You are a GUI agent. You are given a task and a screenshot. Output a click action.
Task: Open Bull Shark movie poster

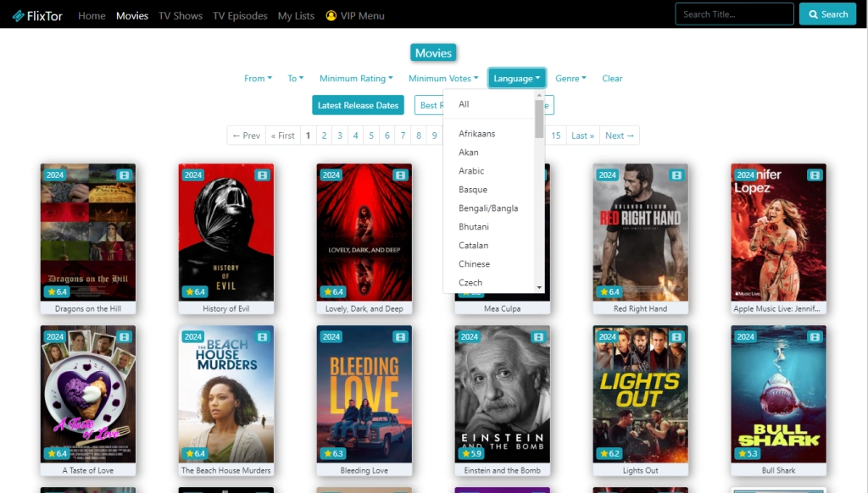778,394
